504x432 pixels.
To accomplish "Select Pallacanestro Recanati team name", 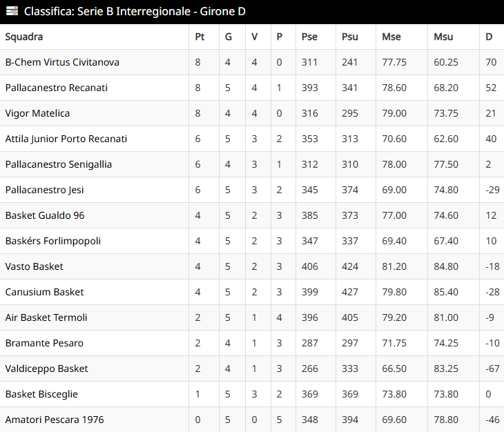I will pyautogui.click(x=57, y=88).
